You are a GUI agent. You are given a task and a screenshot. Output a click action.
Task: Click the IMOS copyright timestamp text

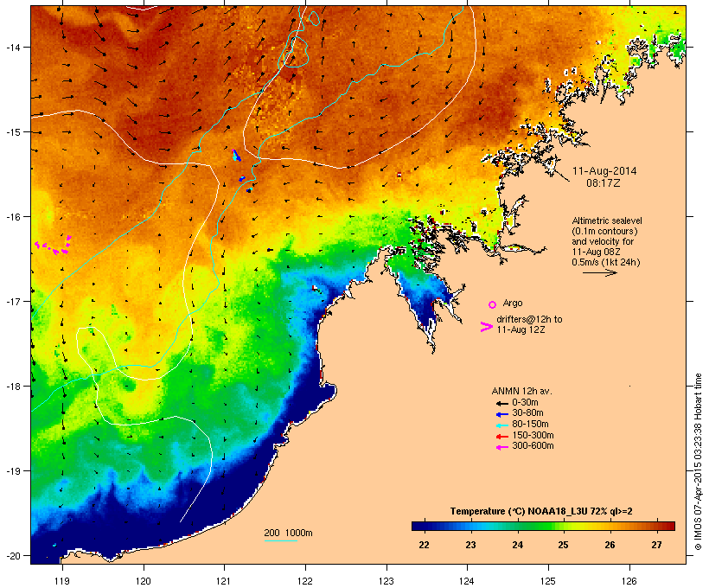coord(699,462)
